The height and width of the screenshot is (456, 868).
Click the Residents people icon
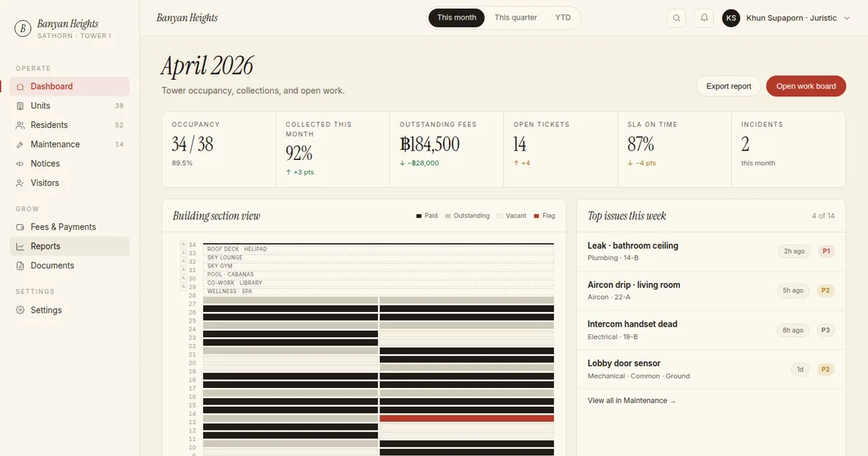click(20, 125)
